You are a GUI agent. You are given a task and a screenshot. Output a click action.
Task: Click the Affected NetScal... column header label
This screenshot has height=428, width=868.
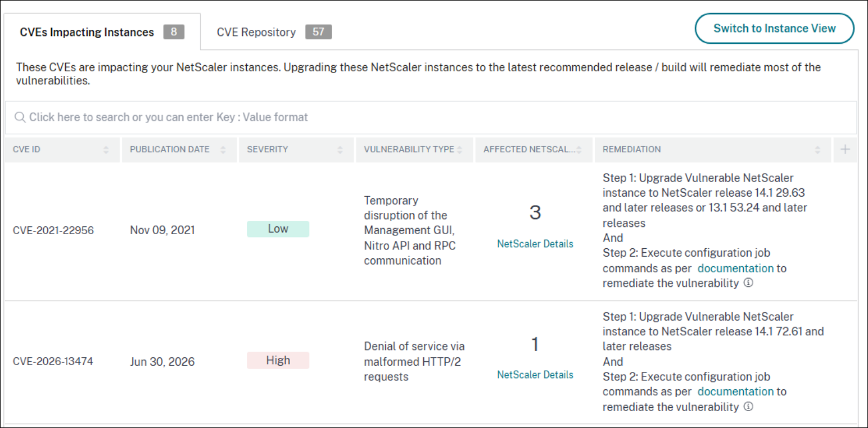click(529, 149)
